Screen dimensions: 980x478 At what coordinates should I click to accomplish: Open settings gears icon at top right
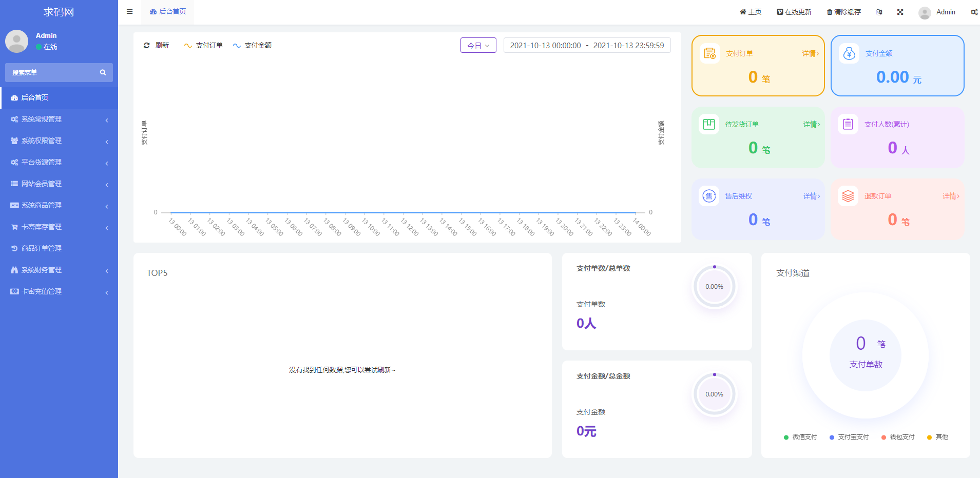click(974, 12)
